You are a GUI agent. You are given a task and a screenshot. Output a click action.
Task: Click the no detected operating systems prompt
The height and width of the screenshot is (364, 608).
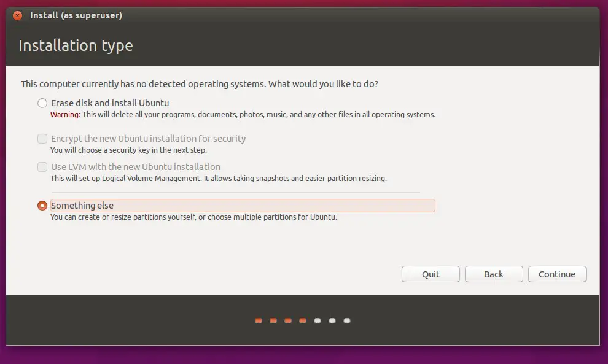coord(200,84)
